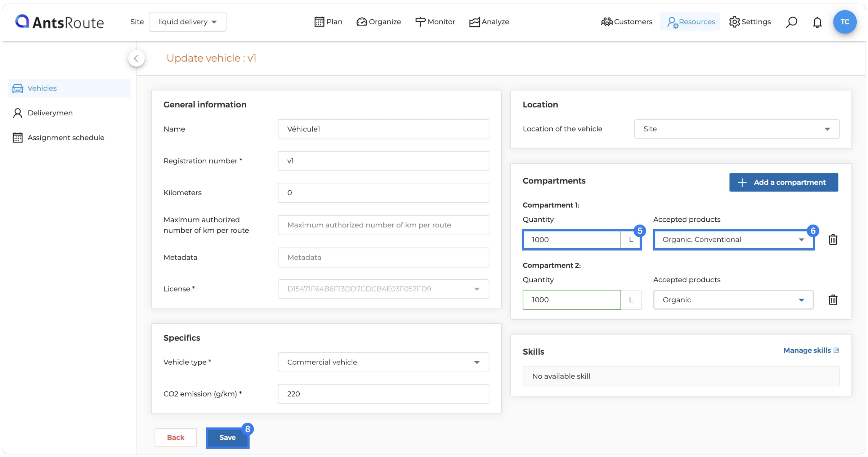Click the Deliverymen person icon

(x=18, y=113)
